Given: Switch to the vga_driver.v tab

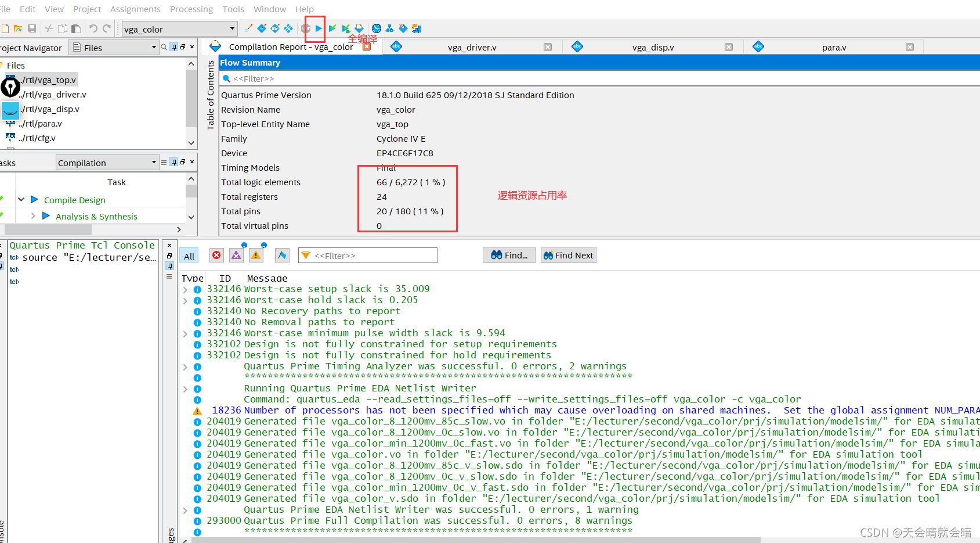Looking at the screenshot, I should click(x=472, y=47).
